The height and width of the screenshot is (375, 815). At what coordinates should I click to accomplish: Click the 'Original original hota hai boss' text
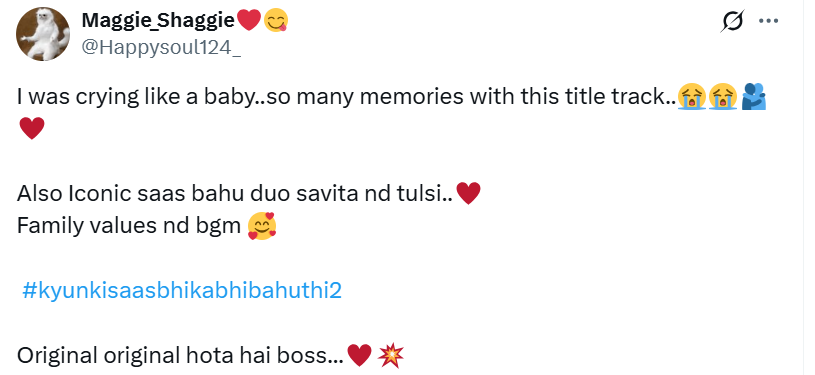coord(180,355)
